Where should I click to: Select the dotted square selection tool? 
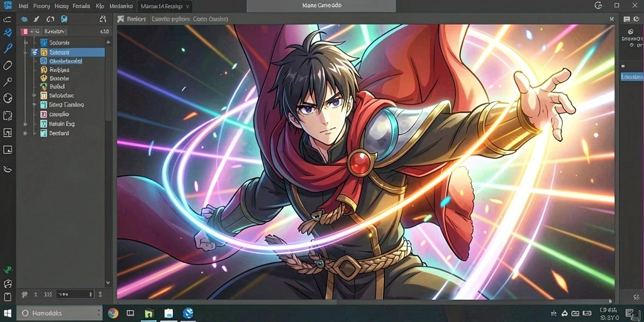tap(8, 116)
